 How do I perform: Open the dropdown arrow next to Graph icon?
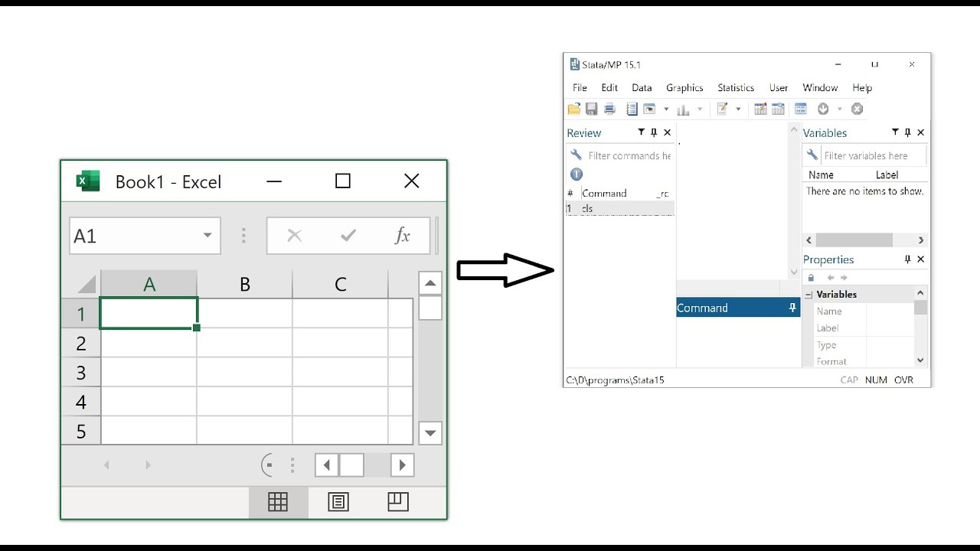700,109
